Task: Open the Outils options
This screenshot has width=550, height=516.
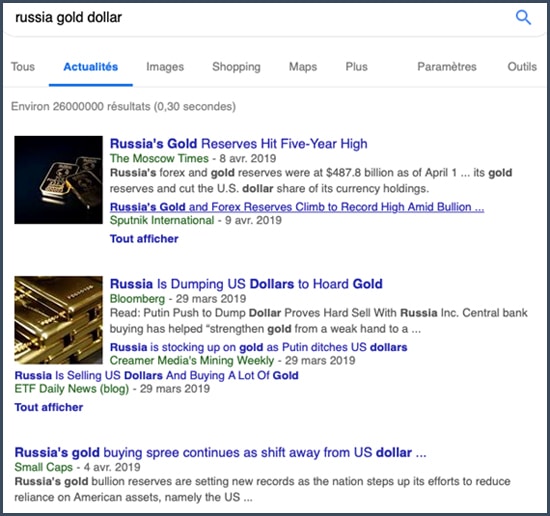Action: [522, 67]
